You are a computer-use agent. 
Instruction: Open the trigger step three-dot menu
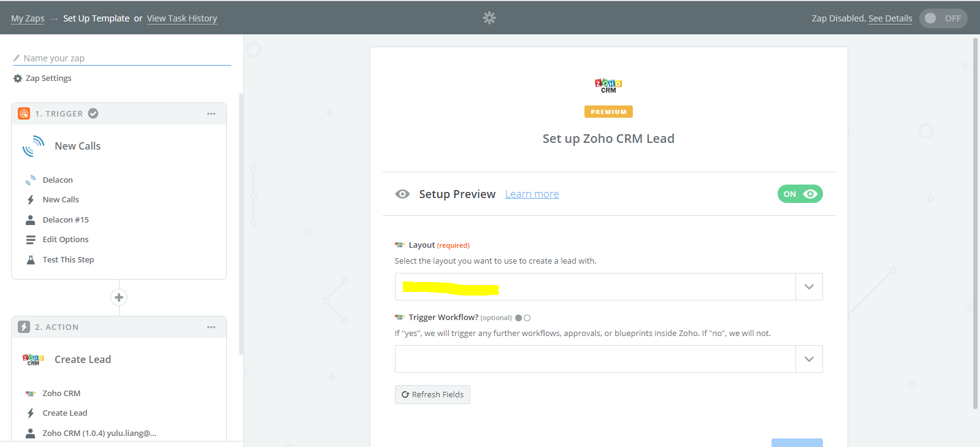click(x=211, y=113)
